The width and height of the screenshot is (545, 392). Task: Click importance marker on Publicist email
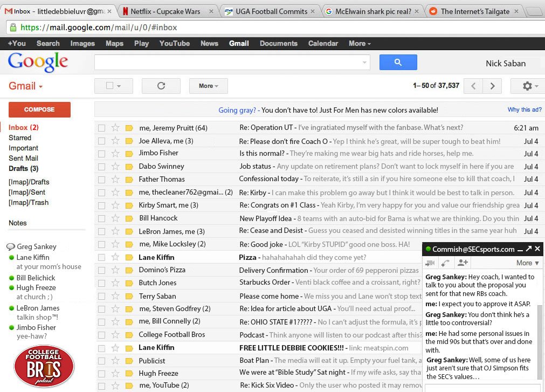pos(129,361)
